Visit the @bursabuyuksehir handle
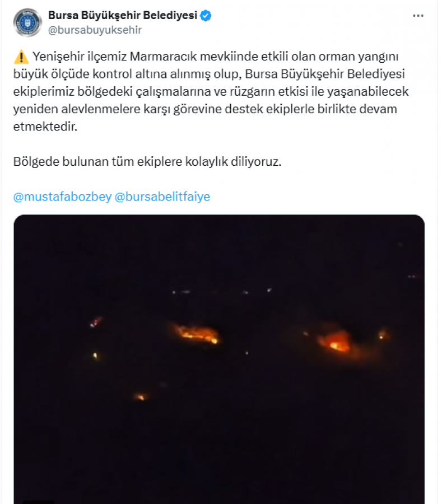The height and width of the screenshot is (504, 442). coord(95,30)
